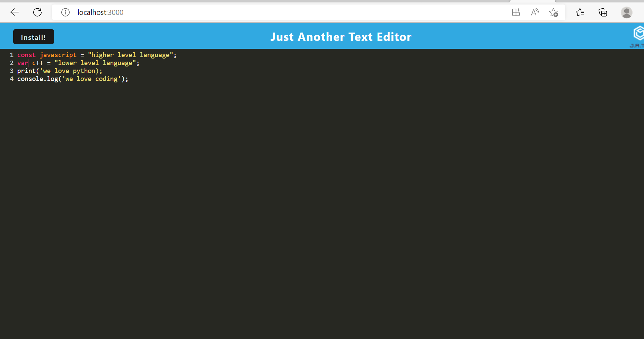Open the Collections icon
644x339 pixels.
tap(603, 12)
